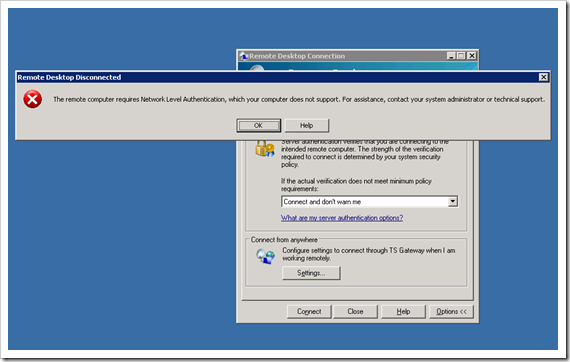Click Remote Desktop Connection title bar icon
The height and width of the screenshot is (362, 570).
coord(243,56)
